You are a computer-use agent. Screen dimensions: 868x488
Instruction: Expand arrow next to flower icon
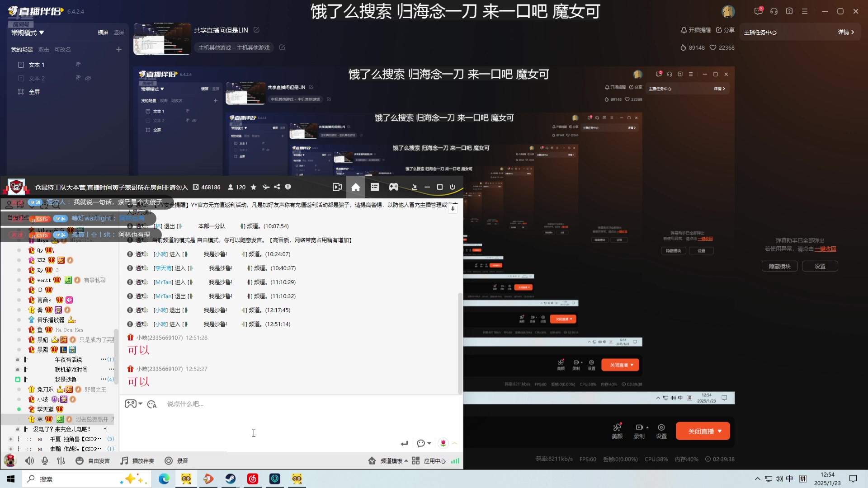pos(455,443)
